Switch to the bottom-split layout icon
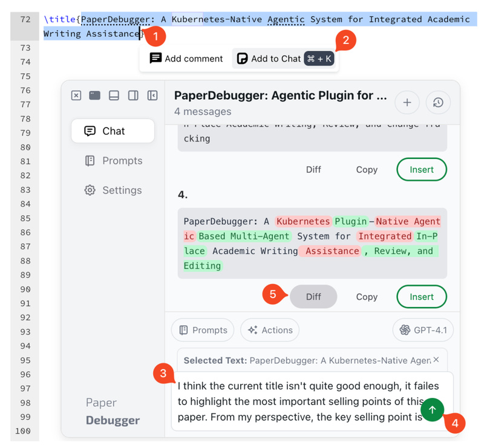Image resolution: width=484 pixels, height=448 pixels. point(114,96)
